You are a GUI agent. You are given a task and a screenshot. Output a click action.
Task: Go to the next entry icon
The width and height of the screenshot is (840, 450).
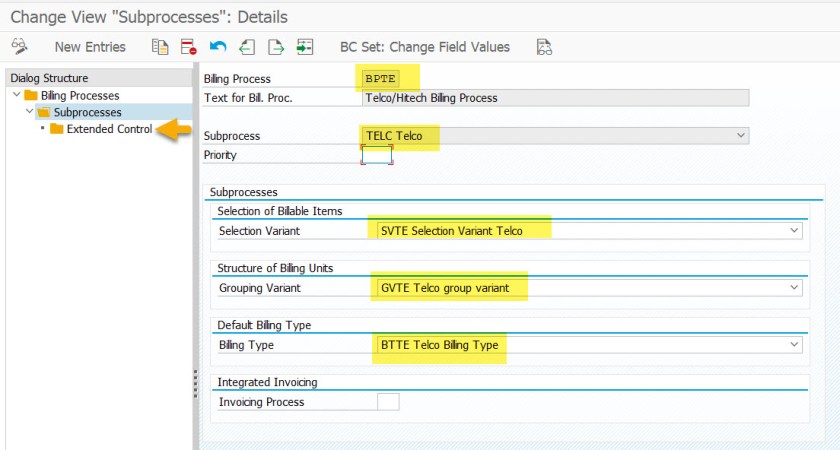point(275,47)
